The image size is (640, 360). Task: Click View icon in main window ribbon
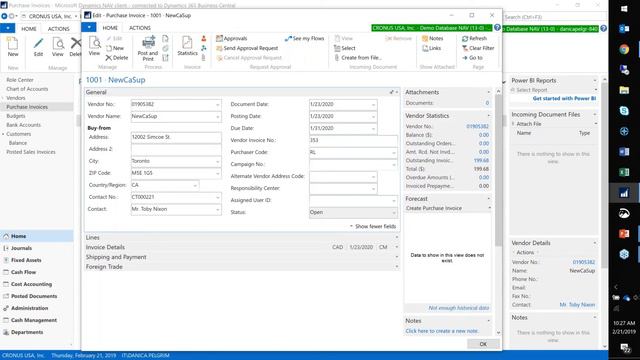(58, 47)
